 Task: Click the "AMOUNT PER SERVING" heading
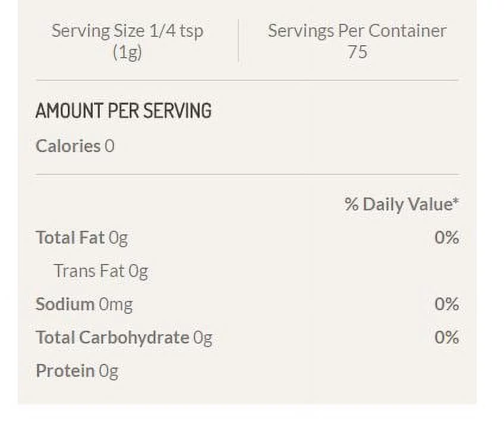pyautogui.click(x=124, y=111)
